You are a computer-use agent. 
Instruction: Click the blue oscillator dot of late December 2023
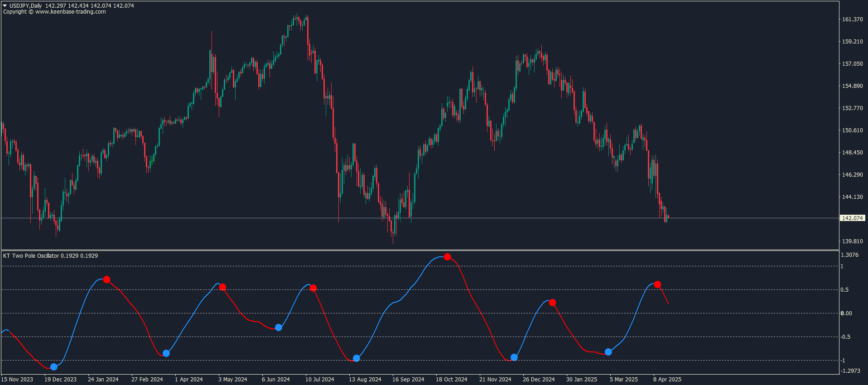pyautogui.click(x=54, y=367)
